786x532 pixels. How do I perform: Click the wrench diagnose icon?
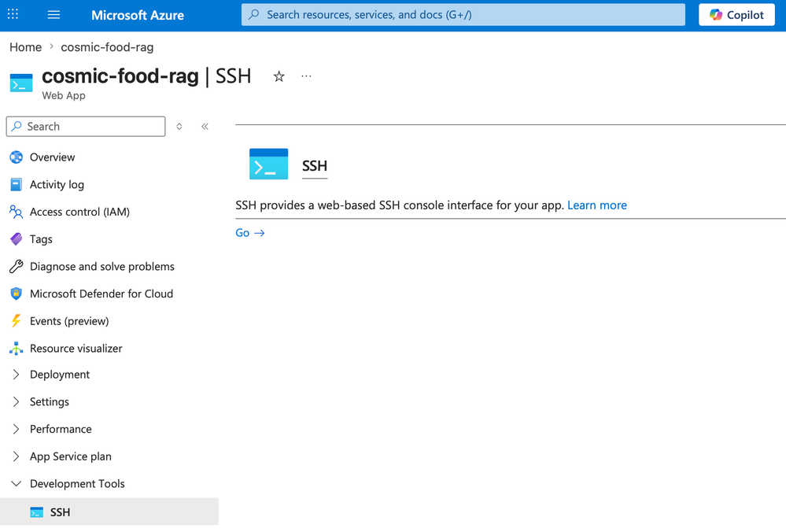point(16,267)
